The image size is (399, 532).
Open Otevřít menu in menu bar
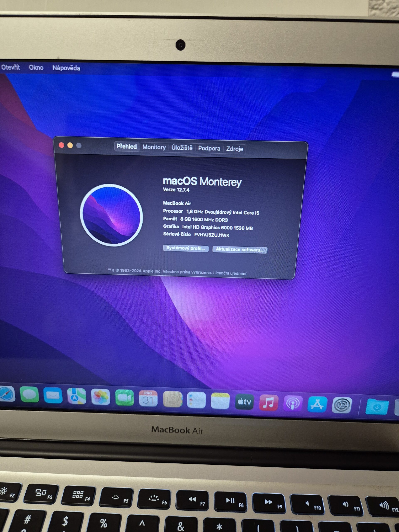click(11, 67)
